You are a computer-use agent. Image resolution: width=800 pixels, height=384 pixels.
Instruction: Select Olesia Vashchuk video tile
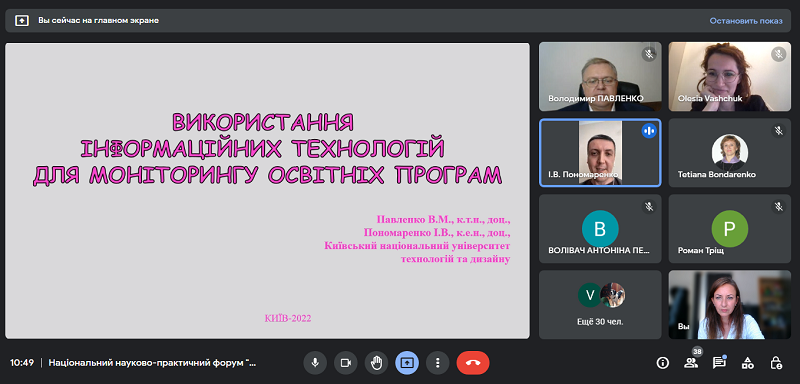coord(730,76)
